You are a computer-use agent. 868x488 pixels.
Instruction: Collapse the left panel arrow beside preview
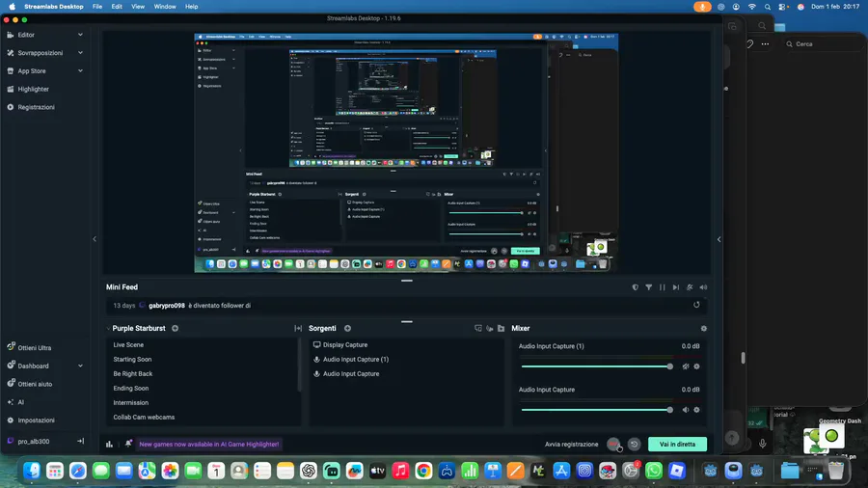point(95,239)
